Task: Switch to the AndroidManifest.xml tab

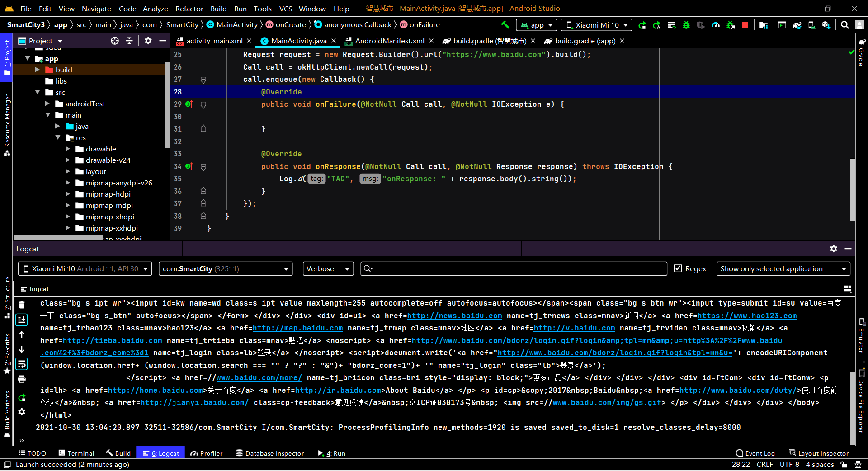Action: 389,41
